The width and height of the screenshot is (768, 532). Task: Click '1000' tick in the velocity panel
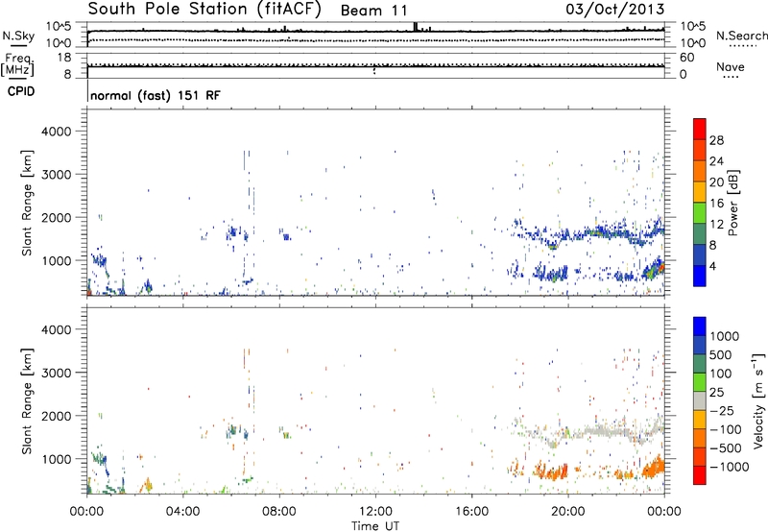[x=57, y=459]
